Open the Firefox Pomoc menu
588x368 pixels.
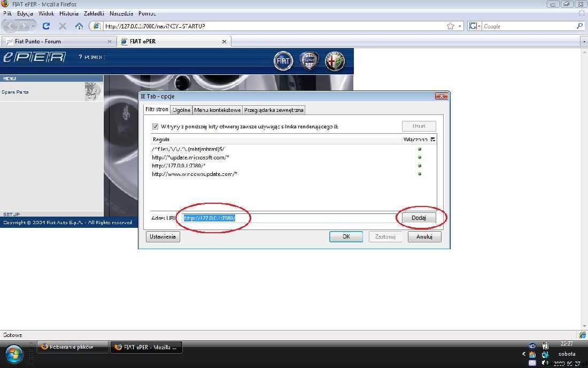147,13
